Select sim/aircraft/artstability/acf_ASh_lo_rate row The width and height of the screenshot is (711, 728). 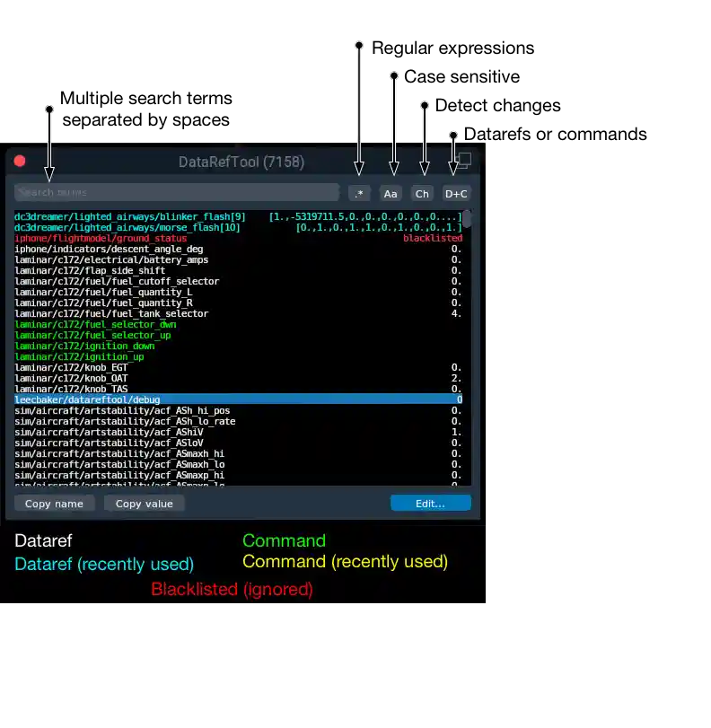pyautogui.click(x=238, y=421)
